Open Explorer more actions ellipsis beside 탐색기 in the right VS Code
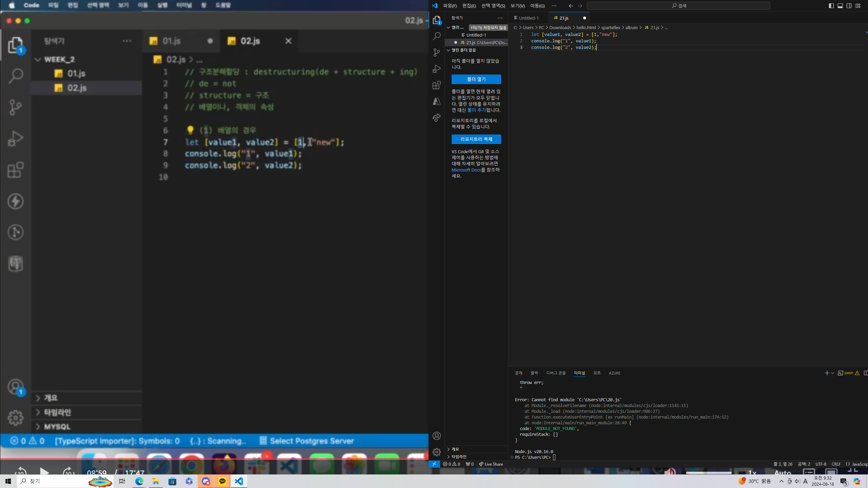 point(500,18)
